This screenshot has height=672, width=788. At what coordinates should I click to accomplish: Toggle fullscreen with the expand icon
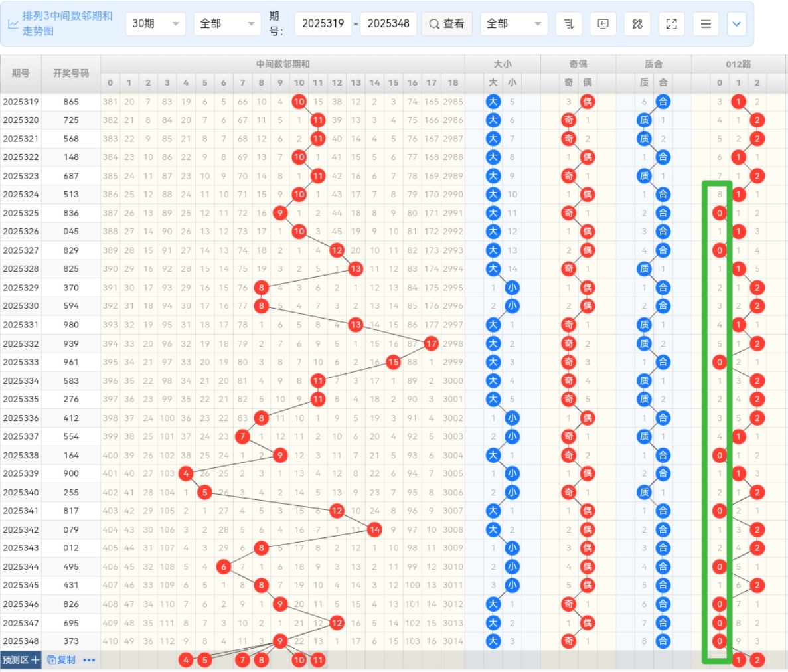(x=671, y=24)
